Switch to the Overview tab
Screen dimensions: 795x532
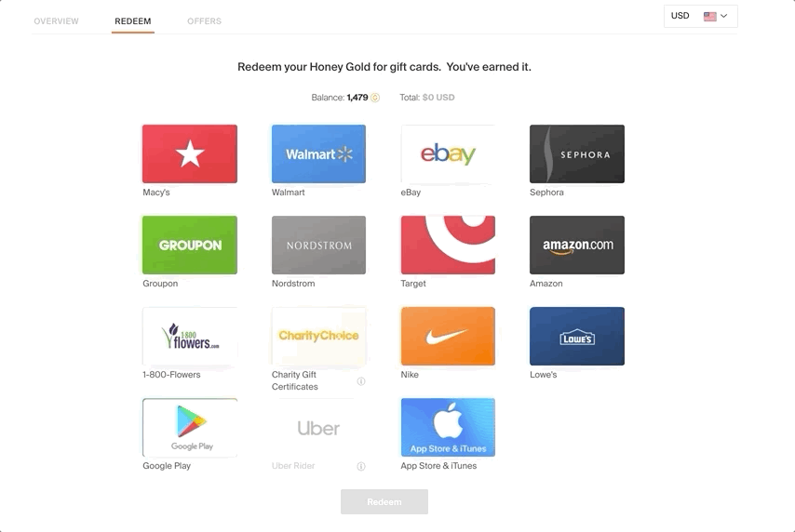(x=56, y=21)
